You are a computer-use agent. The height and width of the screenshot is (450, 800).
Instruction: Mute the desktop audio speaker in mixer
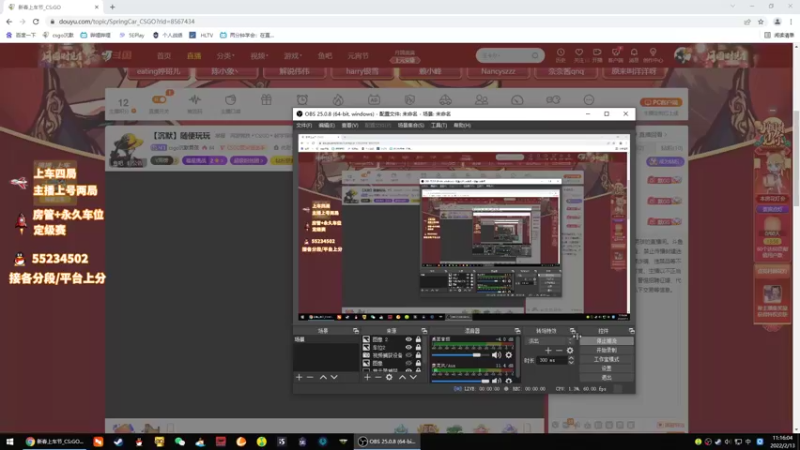(x=496, y=355)
